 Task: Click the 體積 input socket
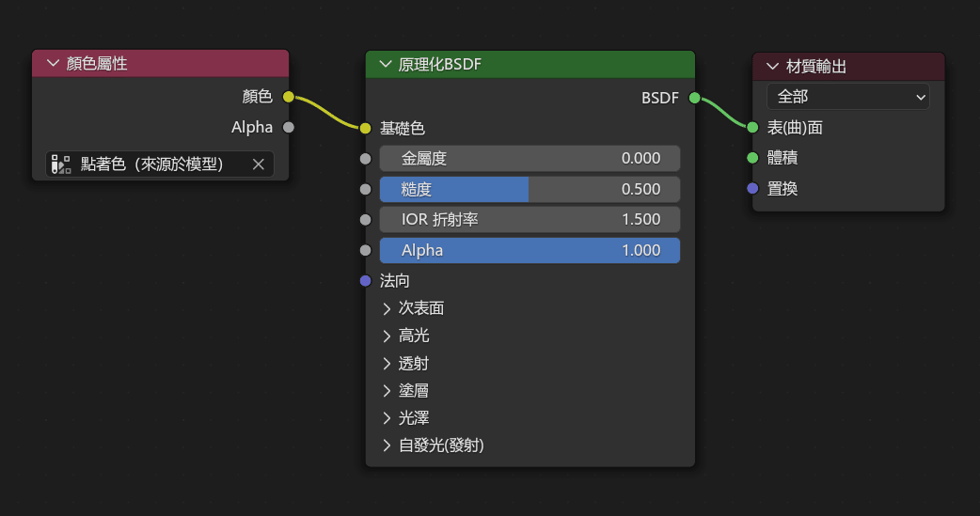752,158
